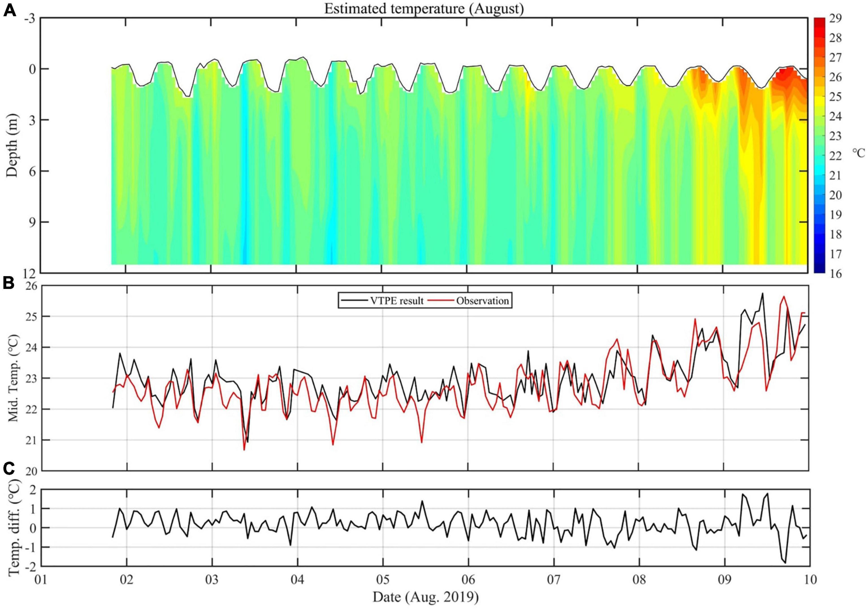Click colorbar label 27
Image resolution: width=868 pixels, height=610 pixels.
tap(836, 58)
